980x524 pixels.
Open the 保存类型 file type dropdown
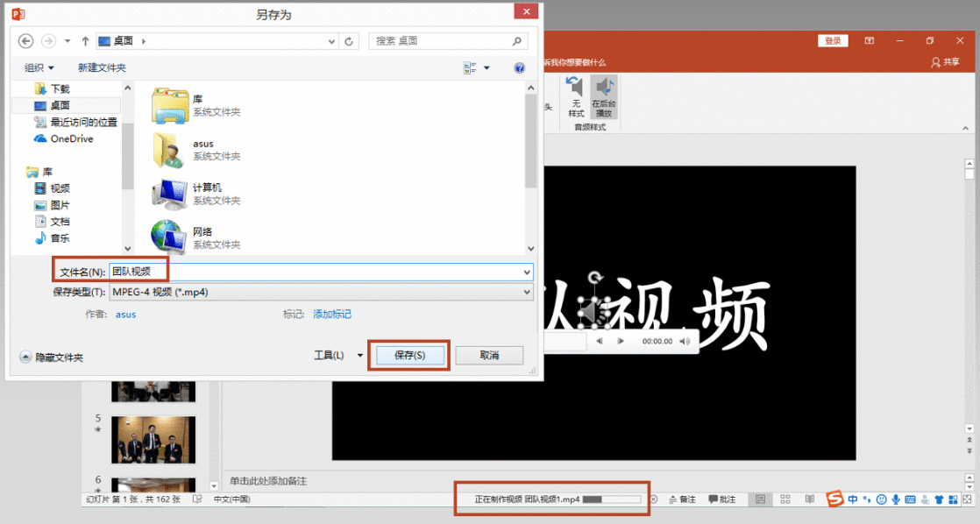pyautogui.click(x=526, y=292)
